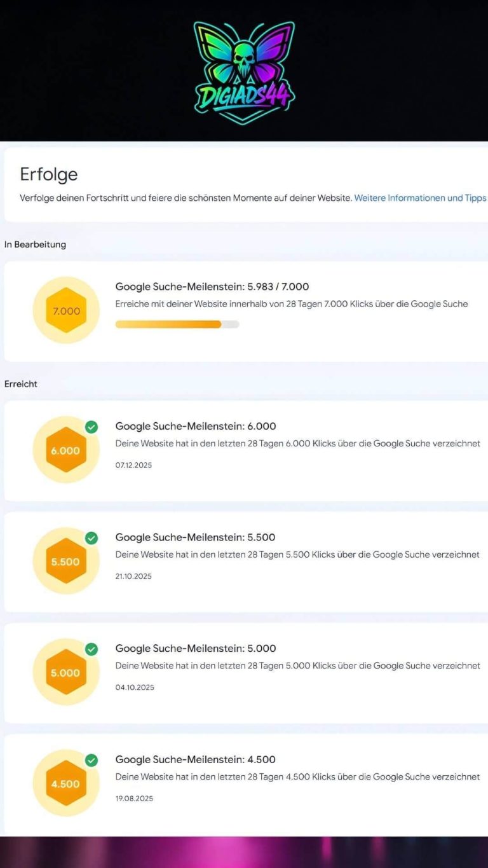Open 'Weitere Informationen und Tipps' link
This screenshot has width=488, height=868.
coord(419,198)
